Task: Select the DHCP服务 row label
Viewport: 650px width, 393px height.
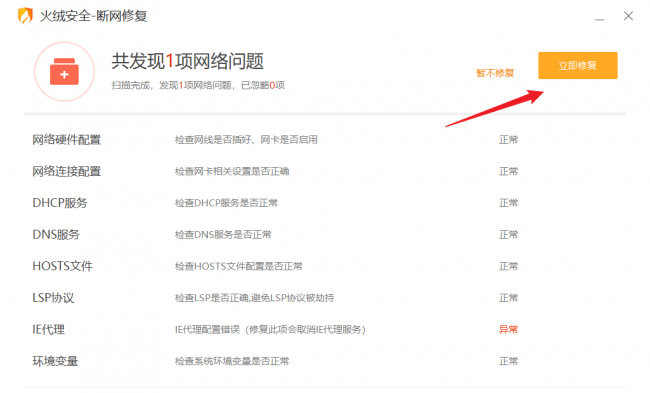Action: pos(60,203)
